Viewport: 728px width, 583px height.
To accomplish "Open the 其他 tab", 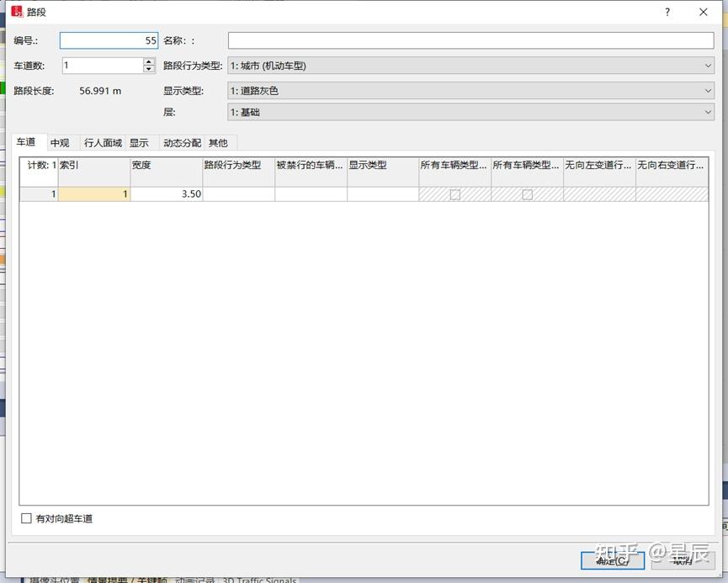I will [217, 142].
